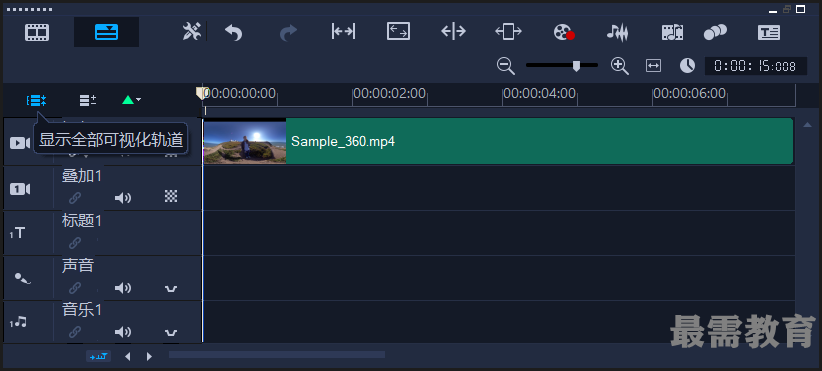This screenshot has width=822, height=371.
Task: Mute the 音乐1 music track
Action: click(x=123, y=332)
